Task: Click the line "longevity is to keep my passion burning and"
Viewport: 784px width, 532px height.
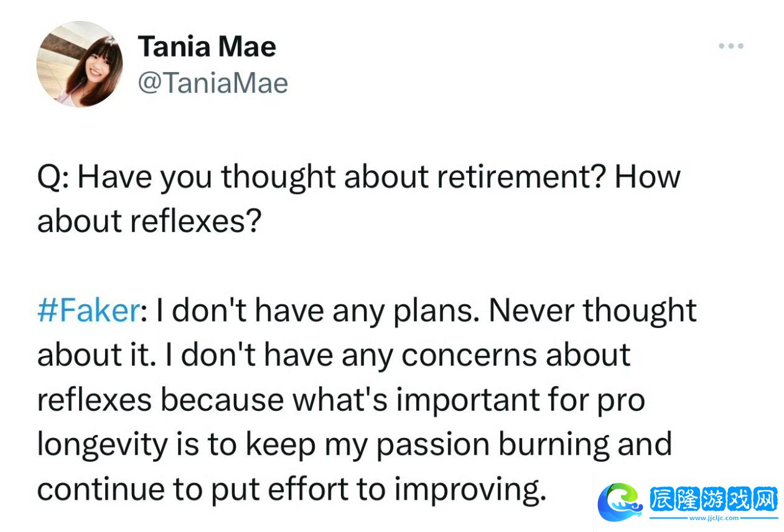Action: [x=355, y=445]
